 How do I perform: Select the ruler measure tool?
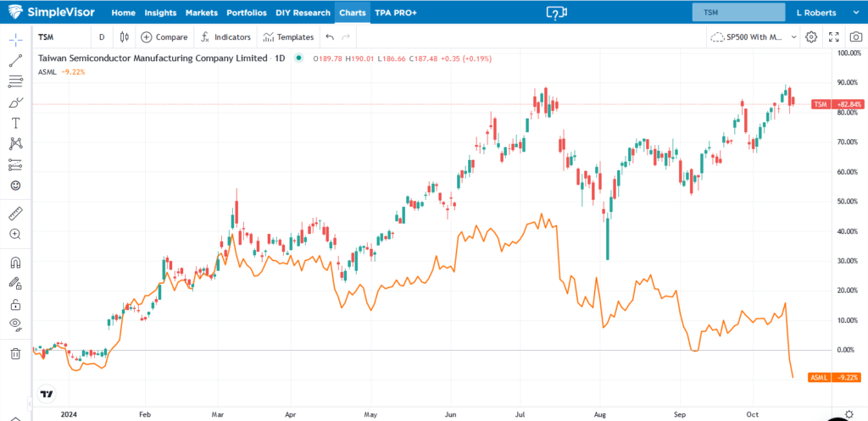tap(15, 213)
